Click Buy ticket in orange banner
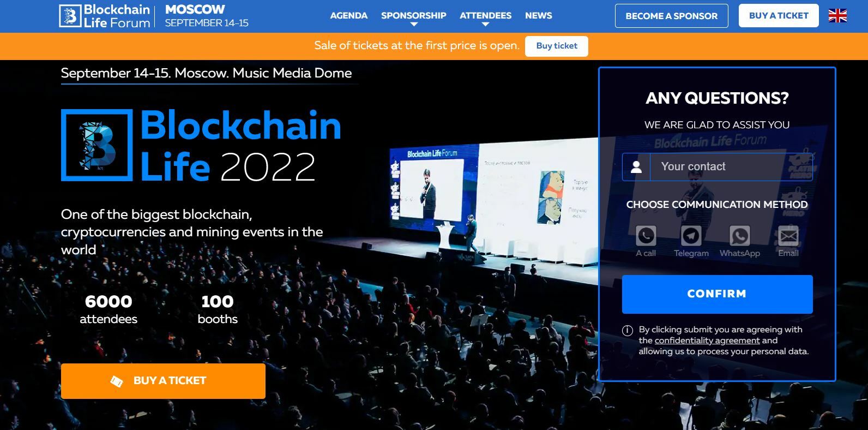The width and height of the screenshot is (868, 430). coord(557,46)
